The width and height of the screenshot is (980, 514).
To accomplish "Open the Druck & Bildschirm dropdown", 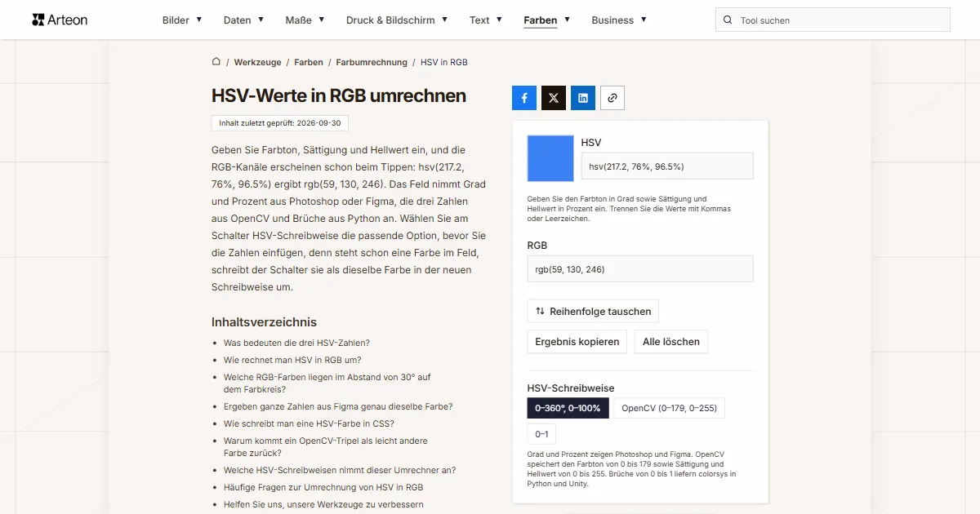I will pyautogui.click(x=397, y=20).
